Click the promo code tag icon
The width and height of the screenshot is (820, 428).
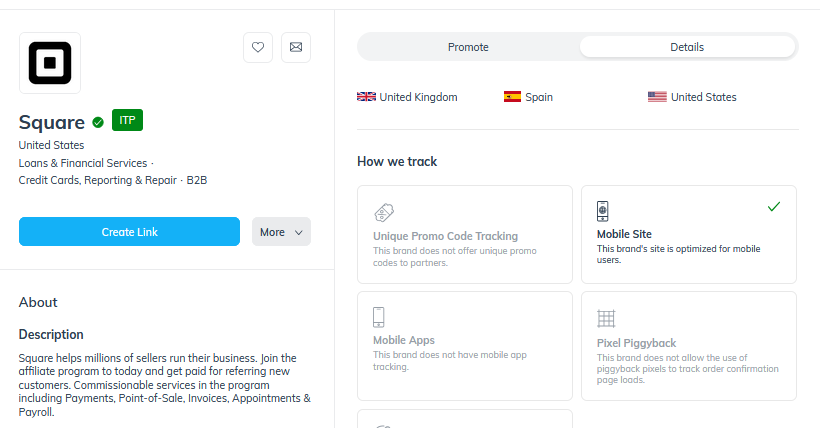pos(383,212)
